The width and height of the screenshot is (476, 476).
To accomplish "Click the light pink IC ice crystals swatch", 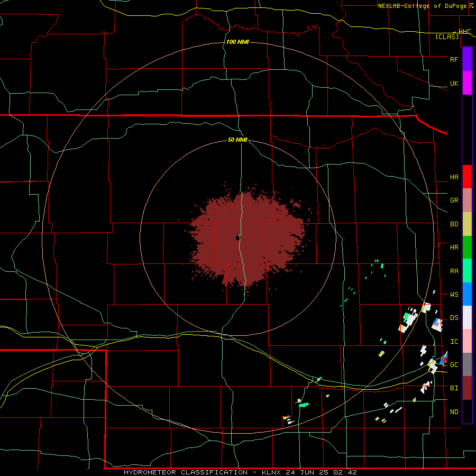I will coord(467,341).
